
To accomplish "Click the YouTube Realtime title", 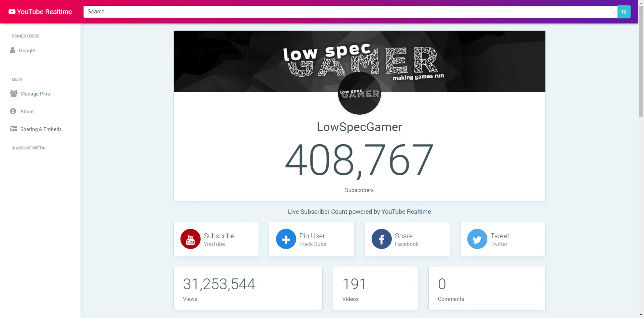I will 45,12.
